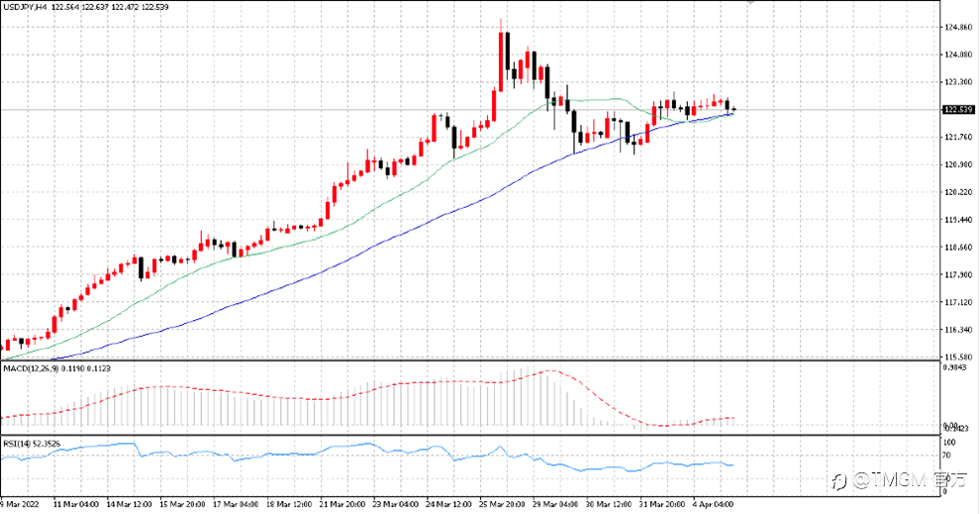Screen dimensions: 980x514
Task: Click the RSI axis level 70 label
Action: click(x=946, y=456)
